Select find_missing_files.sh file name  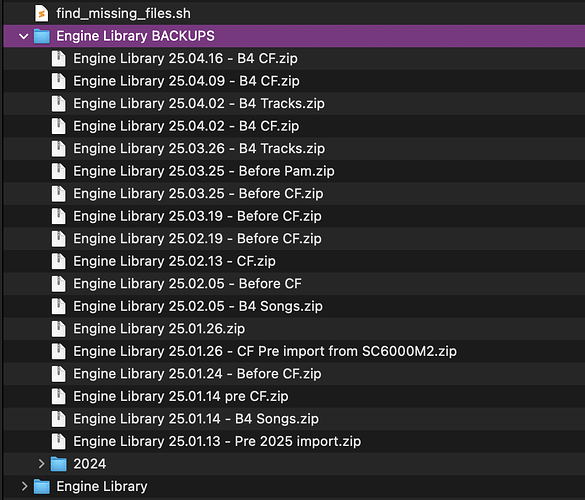(x=123, y=14)
